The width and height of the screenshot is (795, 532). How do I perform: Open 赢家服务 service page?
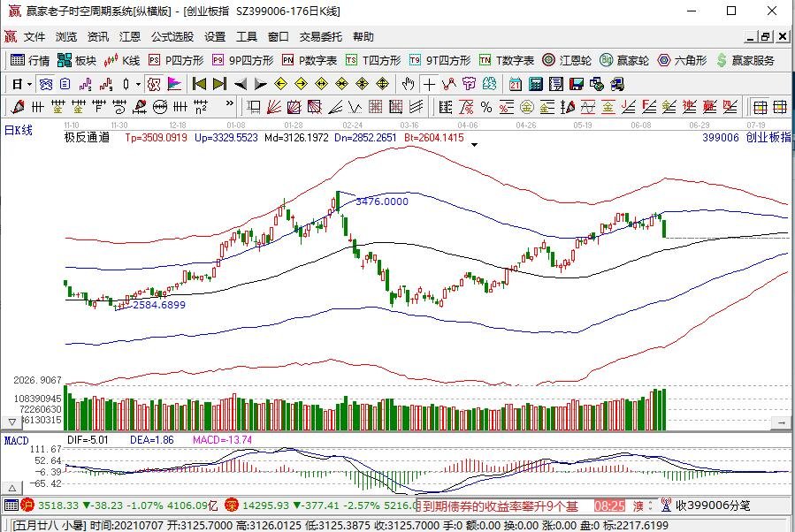[x=745, y=60]
